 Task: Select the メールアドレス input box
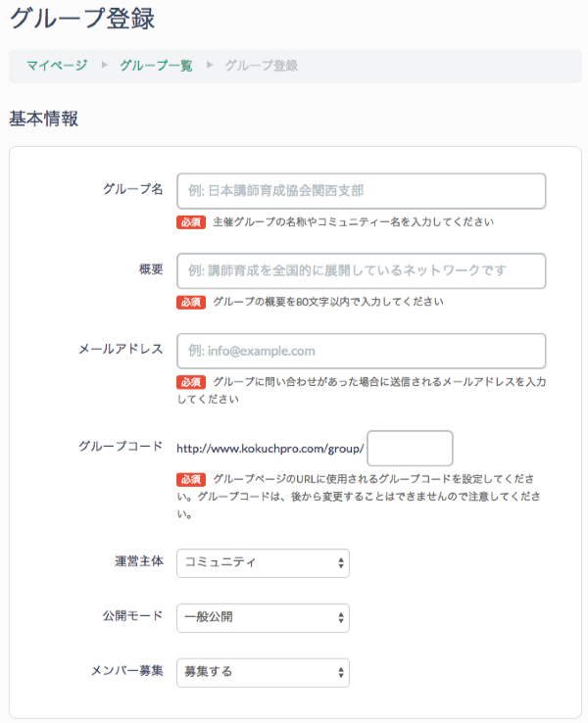(361, 351)
